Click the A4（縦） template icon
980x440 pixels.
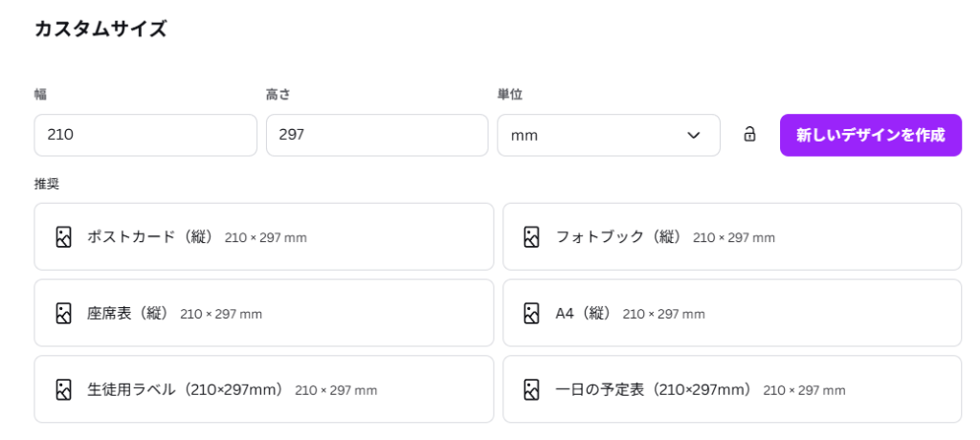532,313
